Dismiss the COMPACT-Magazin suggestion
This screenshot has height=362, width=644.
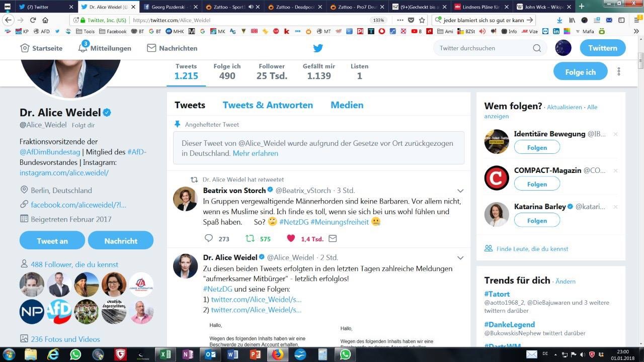point(615,170)
